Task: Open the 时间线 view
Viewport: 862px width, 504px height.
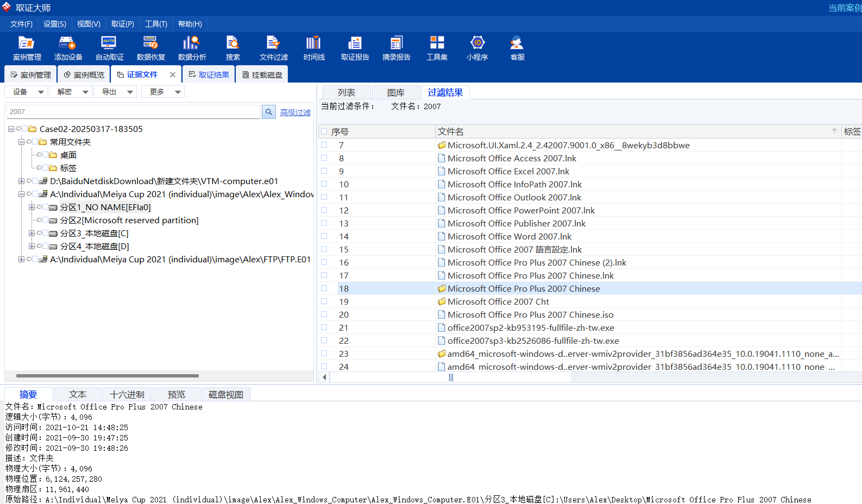Action: tap(314, 48)
